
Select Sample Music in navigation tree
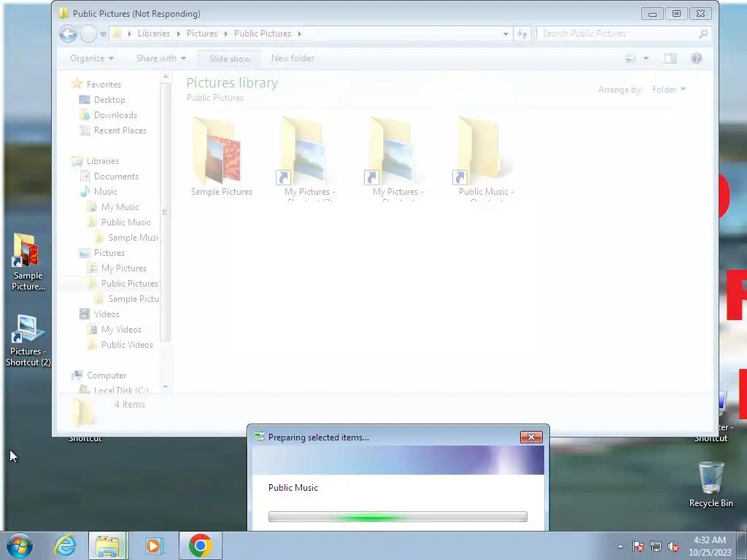pos(133,237)
